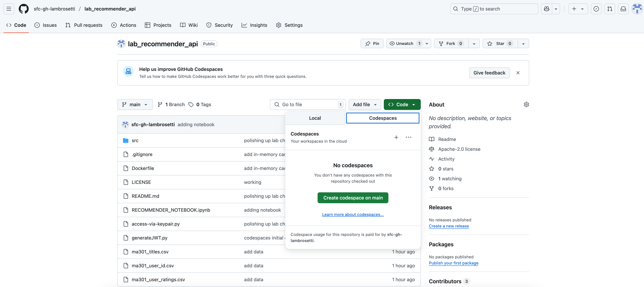Create a new codespace with plus icon
Image resolution: width=644 pixels, height=287 pixels.
[396, 137]
